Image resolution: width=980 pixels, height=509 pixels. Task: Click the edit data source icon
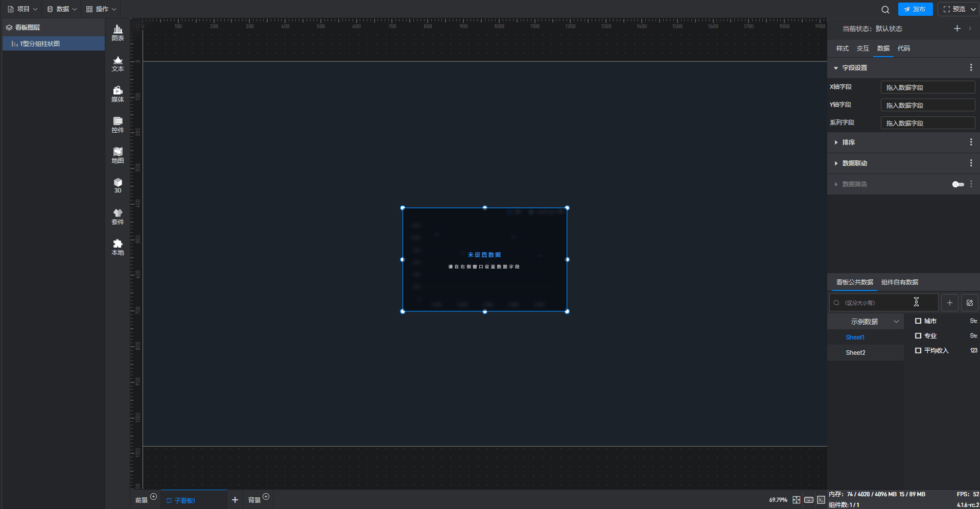click(x=969, y=303)
